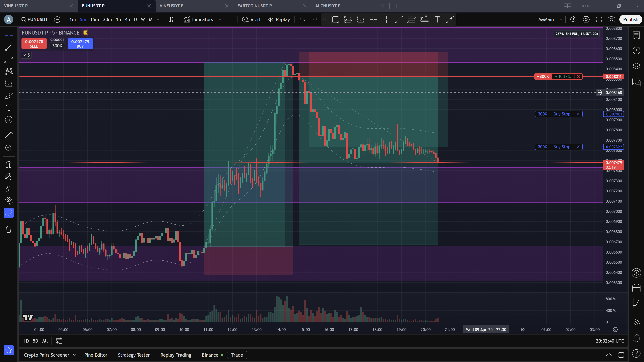Click the Replay button
The width and height of the screenshot is (644, 362).
279,19
